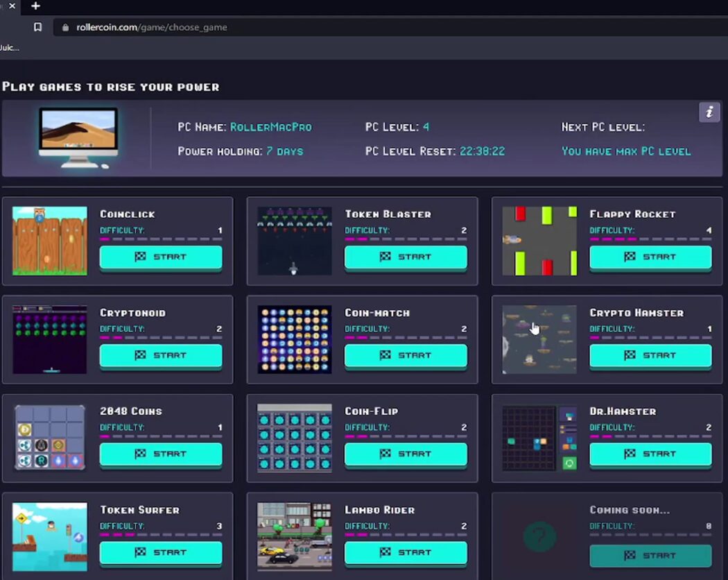Image resolution: width=728 pixels, height=580 pixels.
Task: Click the Lambo Rider game thumbnail
Action: click(295, 536)
